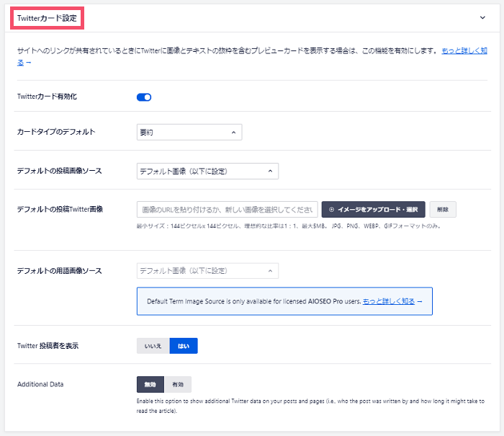Screen dimensions: 504x436
Task: Click the Twitter 投稿者を表示 label
Action: pyautogui.click(x=48, y=346)
